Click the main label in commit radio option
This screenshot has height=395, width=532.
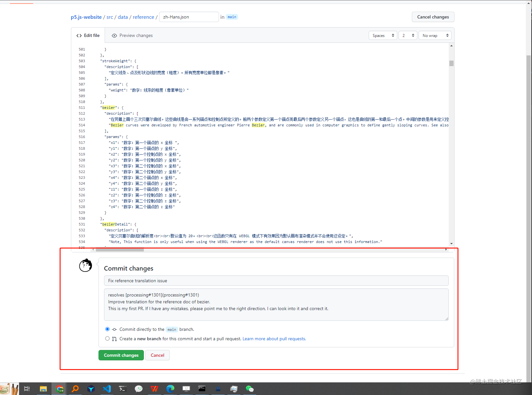coord(172,330)
